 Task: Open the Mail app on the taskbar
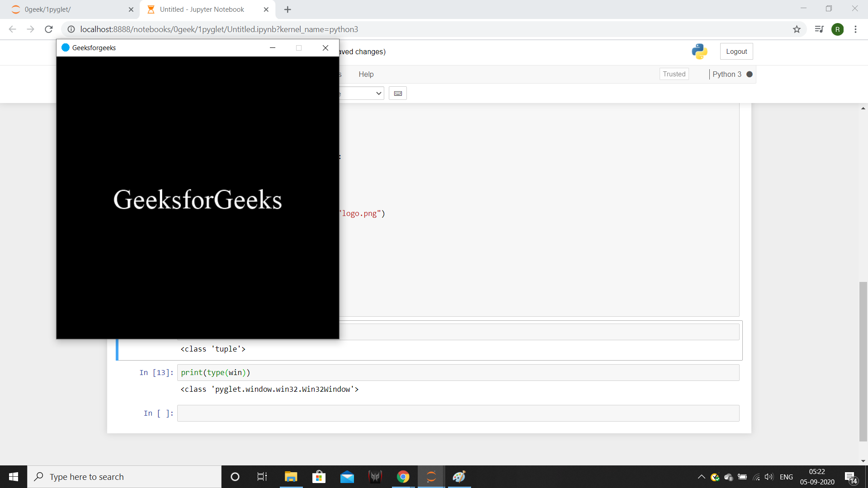point(347,477)
